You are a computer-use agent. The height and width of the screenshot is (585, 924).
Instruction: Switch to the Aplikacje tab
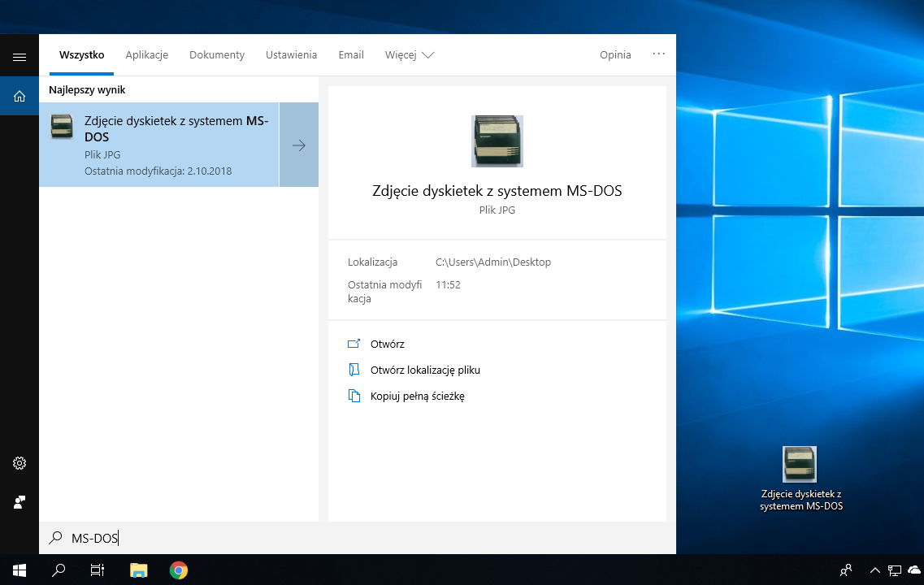[x=146, y=55]
